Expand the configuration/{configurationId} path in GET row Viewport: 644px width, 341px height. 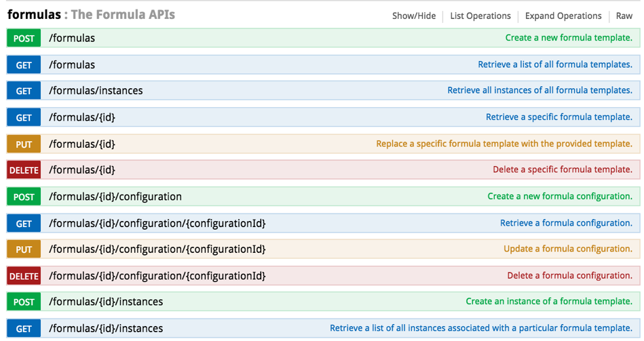tap(157, 223)
